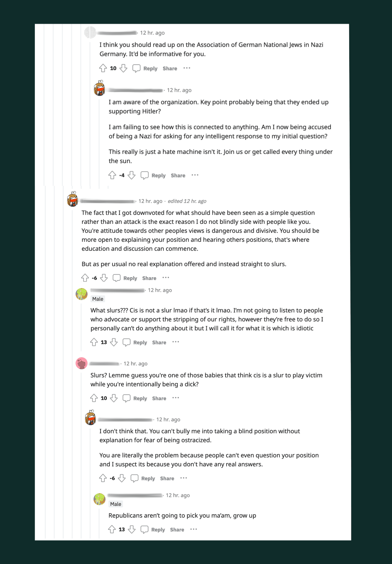Image resolution: width=392 pixels, height=564 pixels.
Task: Downvote the "You can't bully me" comment
Action: pyautogui.click(x=122, y=478)
